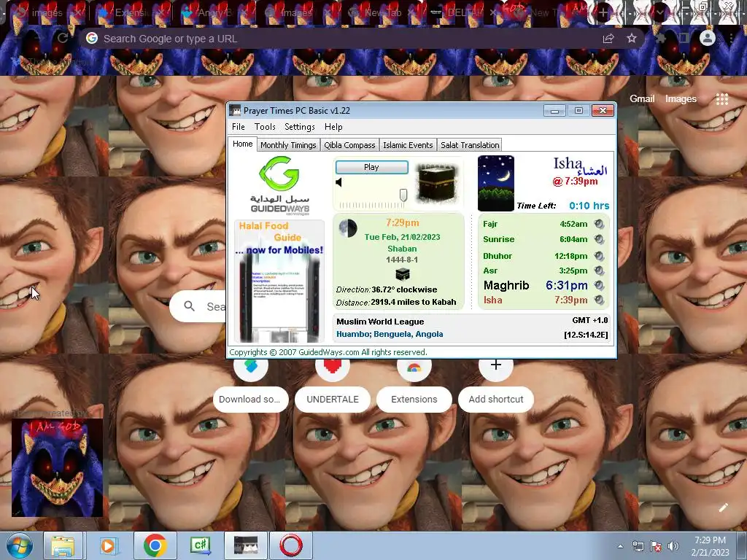The width and height of the screenshot is (747, 560).
Task: Open the Google apps grid
Action: click(721, 99)
